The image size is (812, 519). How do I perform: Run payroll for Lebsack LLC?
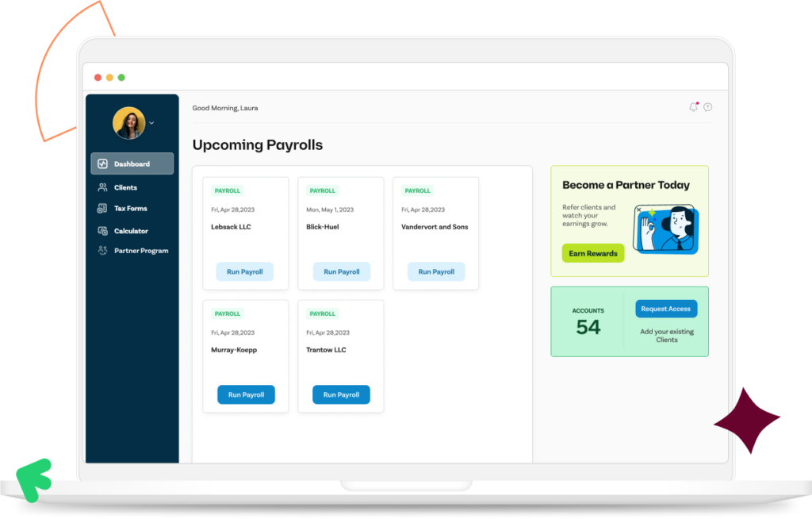point(245,271)
